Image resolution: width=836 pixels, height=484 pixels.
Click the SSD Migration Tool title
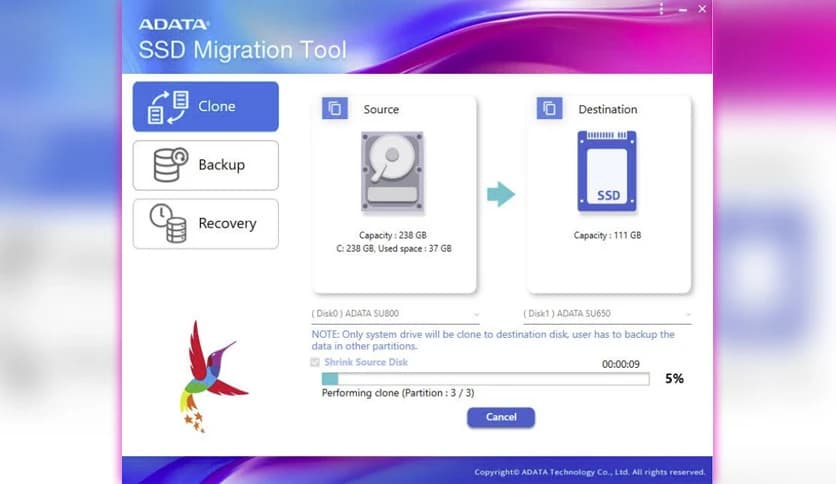243,50
